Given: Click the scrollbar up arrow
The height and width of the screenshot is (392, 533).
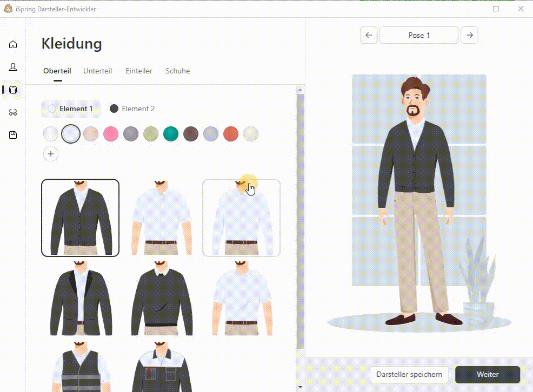Looking at the screenshot, I should point(300,90).
